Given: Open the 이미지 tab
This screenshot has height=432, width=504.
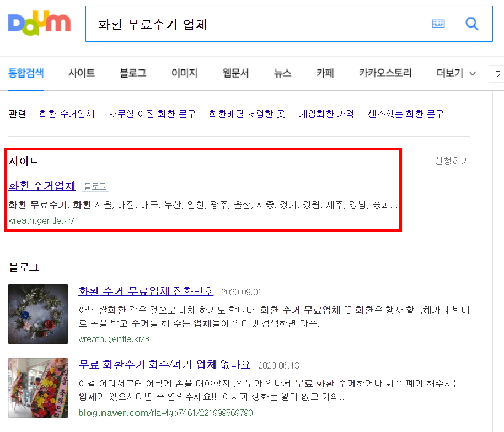Looking at the screenshot, I should (x=184, y=73).
